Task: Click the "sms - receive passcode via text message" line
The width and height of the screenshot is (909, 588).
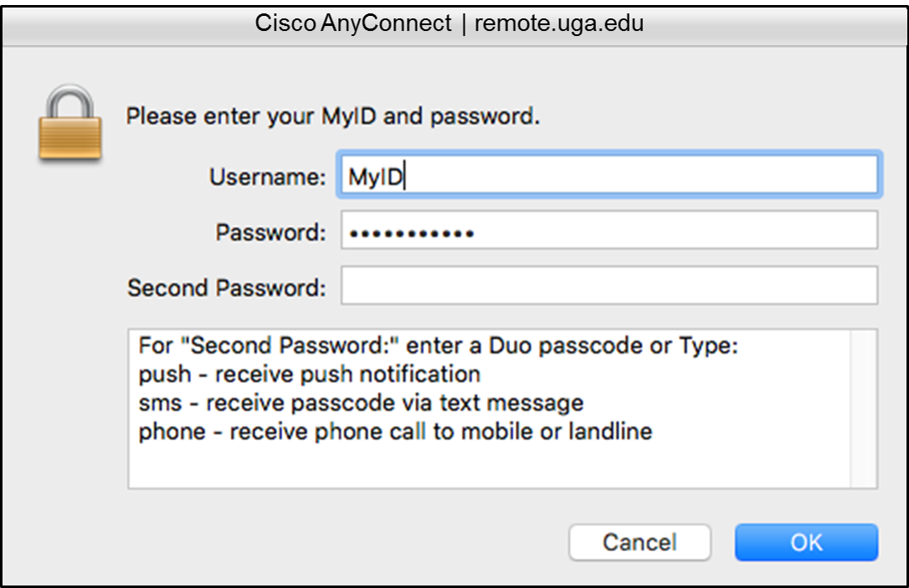Action: 361,402
